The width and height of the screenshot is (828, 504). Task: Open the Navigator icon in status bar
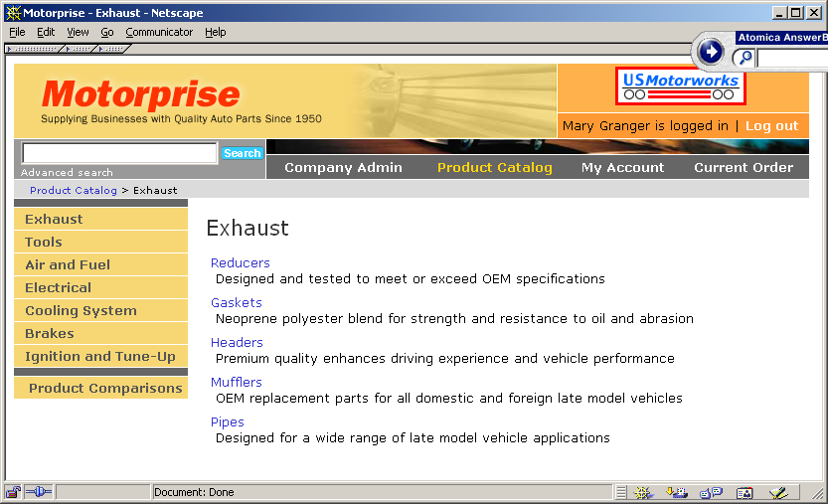click(644, 493)
